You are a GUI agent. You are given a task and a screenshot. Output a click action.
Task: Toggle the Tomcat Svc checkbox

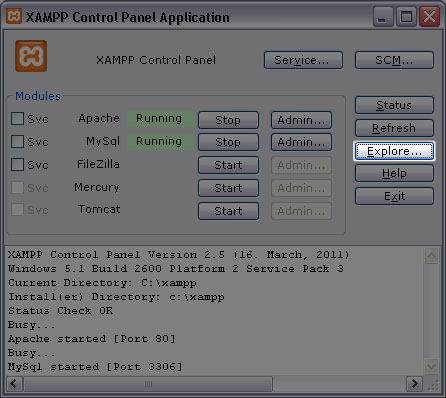point(17,210)
